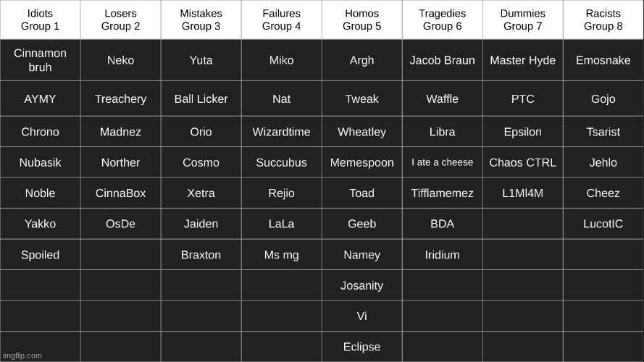
Task: Select the CinnaBox cell
Action: [x=120, y=193]
